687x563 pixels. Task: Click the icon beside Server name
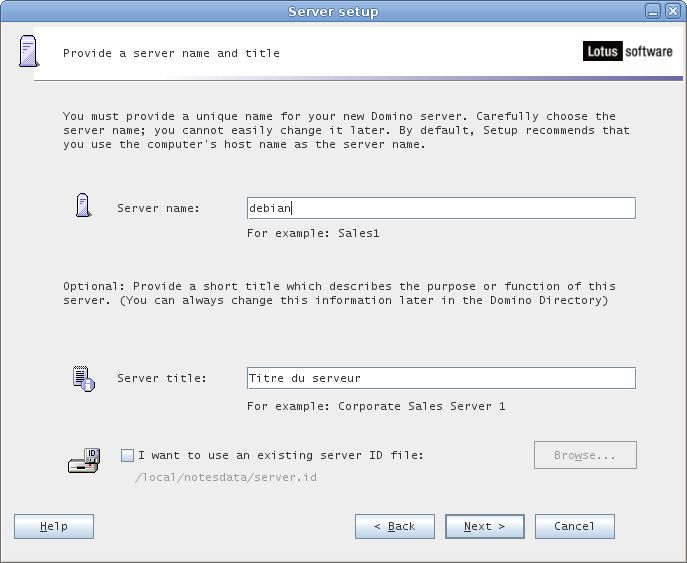tap(84, 206)
